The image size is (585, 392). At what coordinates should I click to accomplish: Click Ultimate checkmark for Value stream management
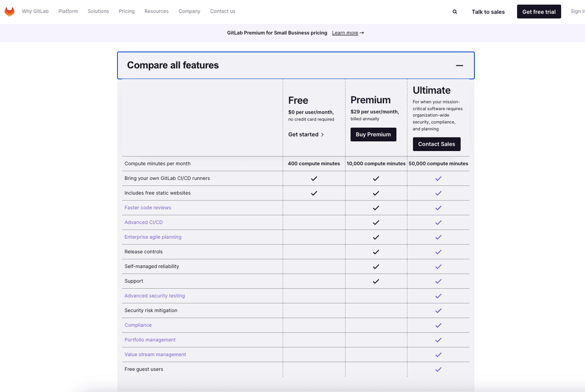(x=438, y=354)
